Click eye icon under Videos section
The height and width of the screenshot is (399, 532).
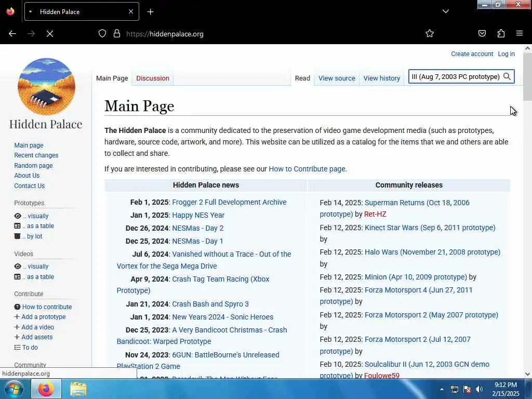(18, 267)
